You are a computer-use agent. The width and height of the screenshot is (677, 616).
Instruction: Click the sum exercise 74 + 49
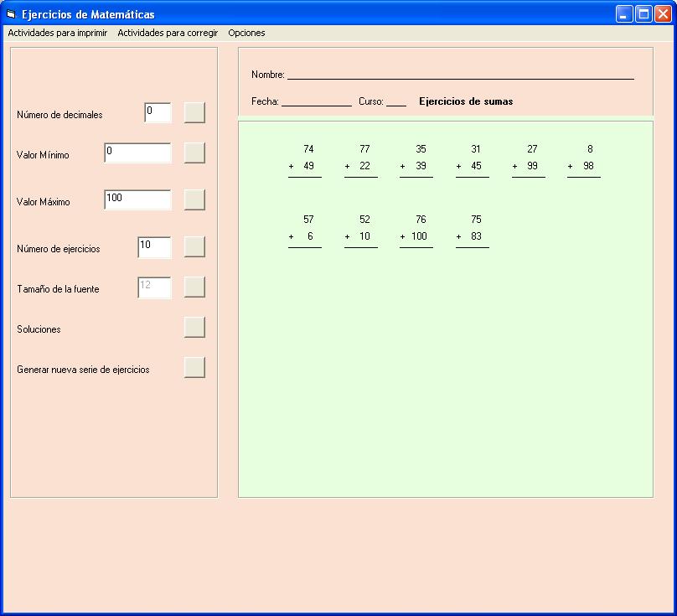click(x=305, y=161)
